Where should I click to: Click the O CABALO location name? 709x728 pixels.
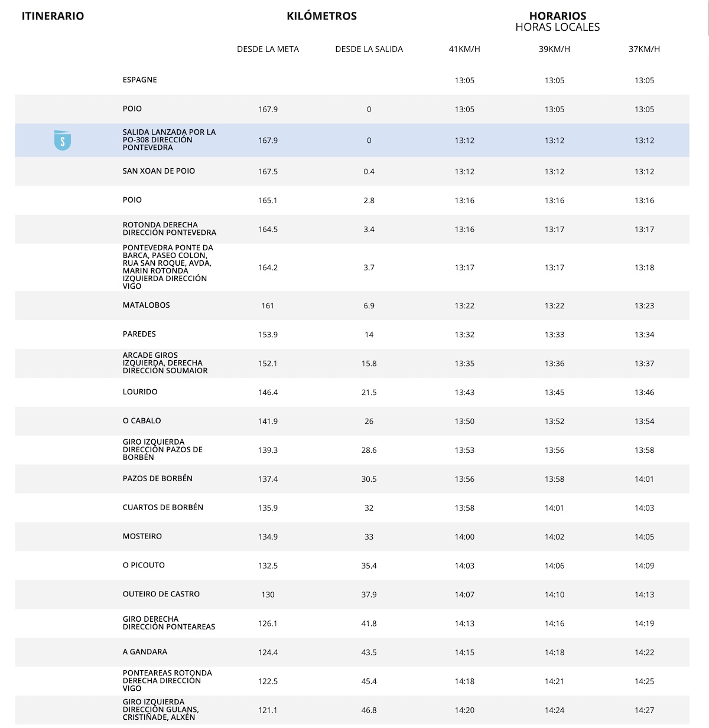[x=142, y=421]
